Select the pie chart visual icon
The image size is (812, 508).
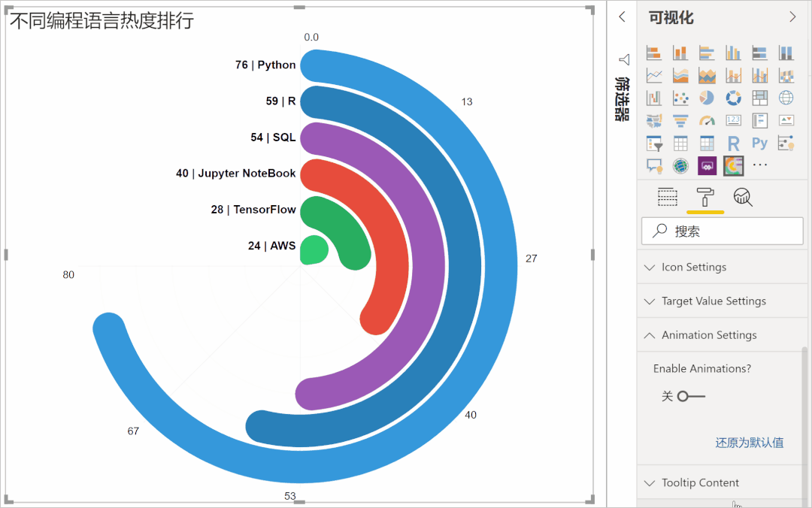(707, 98)
